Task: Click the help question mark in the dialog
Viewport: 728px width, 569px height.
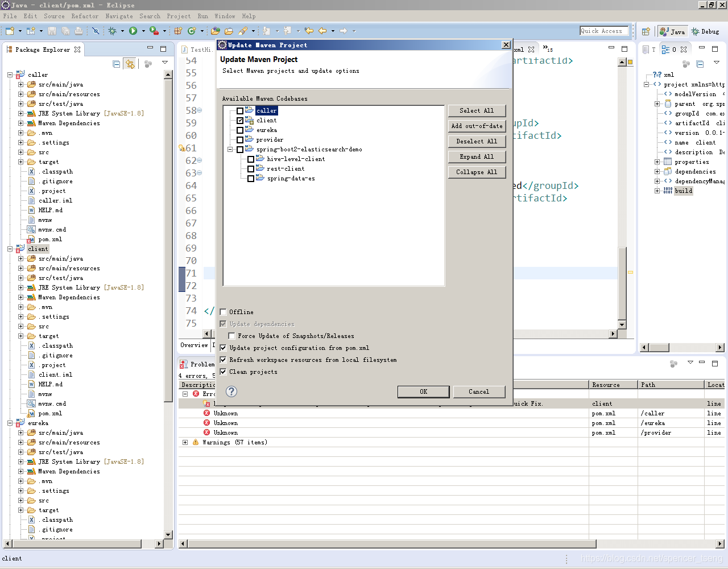Action: [230, 391]
